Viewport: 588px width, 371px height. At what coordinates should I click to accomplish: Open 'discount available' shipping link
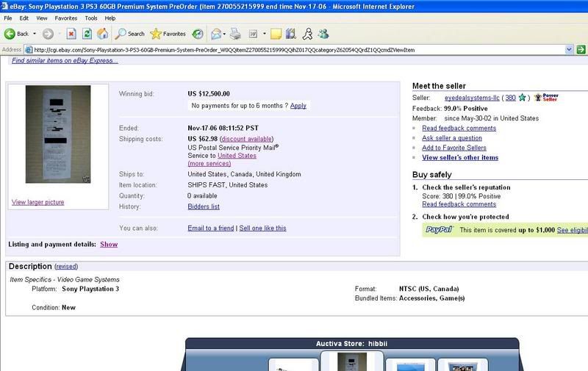tap(246, 139)
